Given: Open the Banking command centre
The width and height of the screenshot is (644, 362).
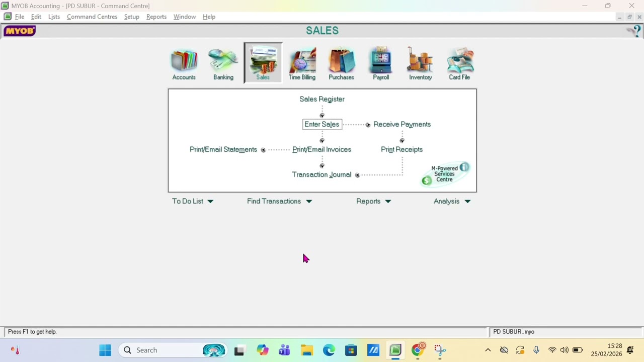Looking at the screenshot, I should [x=223, y=63].
